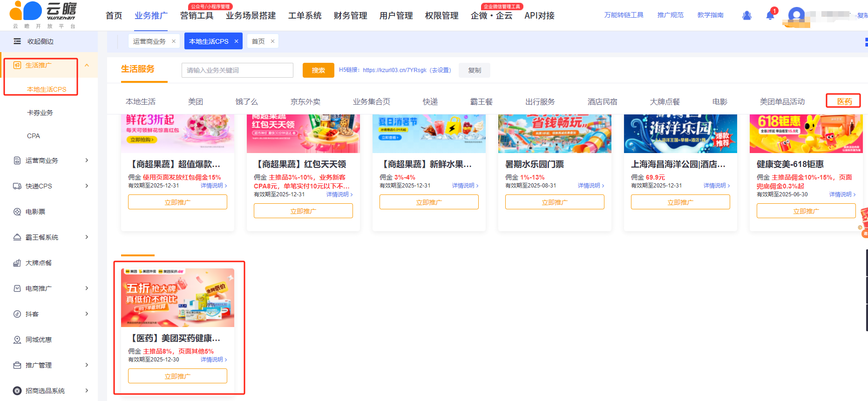Collapse the 生活推广 sidebar group

[87, 65]
